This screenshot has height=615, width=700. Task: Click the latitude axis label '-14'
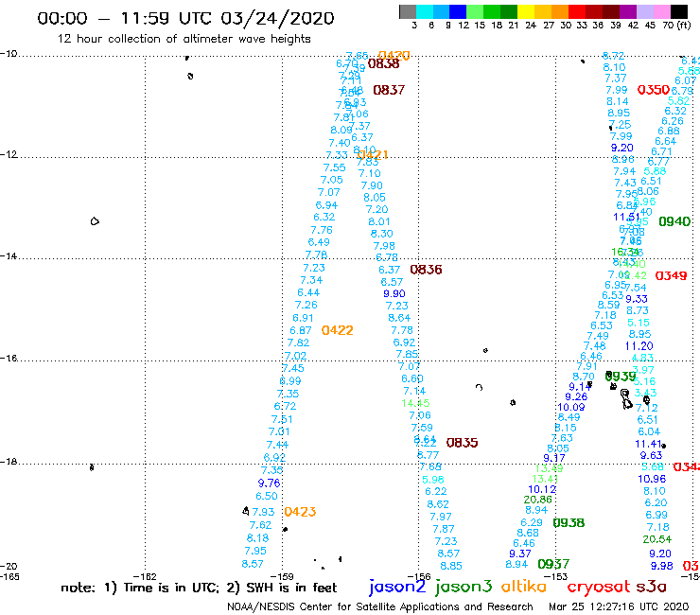tap(9, 255)
